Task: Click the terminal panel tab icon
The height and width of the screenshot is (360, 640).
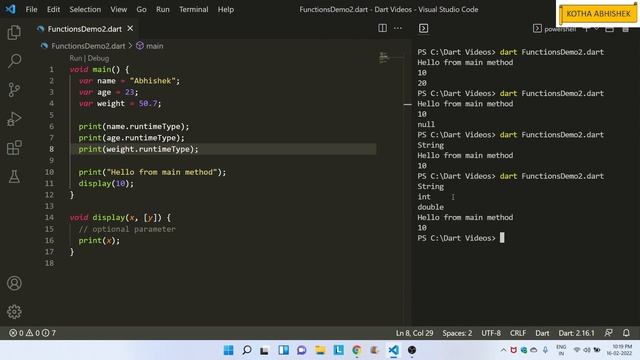Action: coord(424,28)
